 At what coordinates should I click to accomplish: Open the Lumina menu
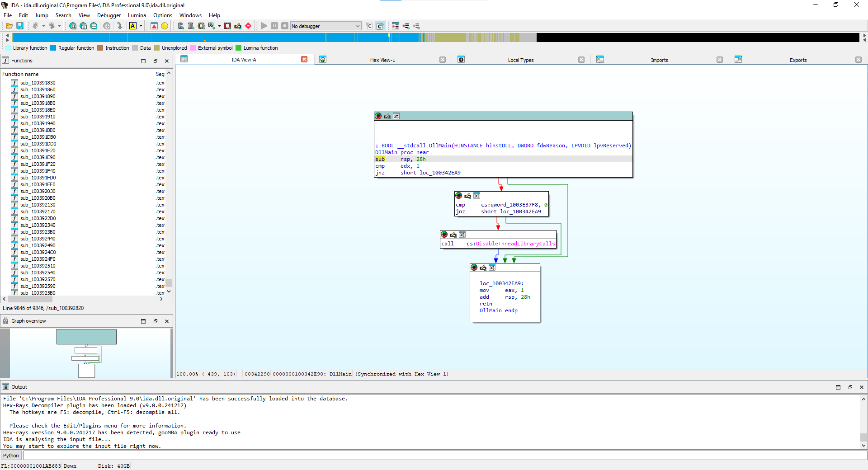137,15
